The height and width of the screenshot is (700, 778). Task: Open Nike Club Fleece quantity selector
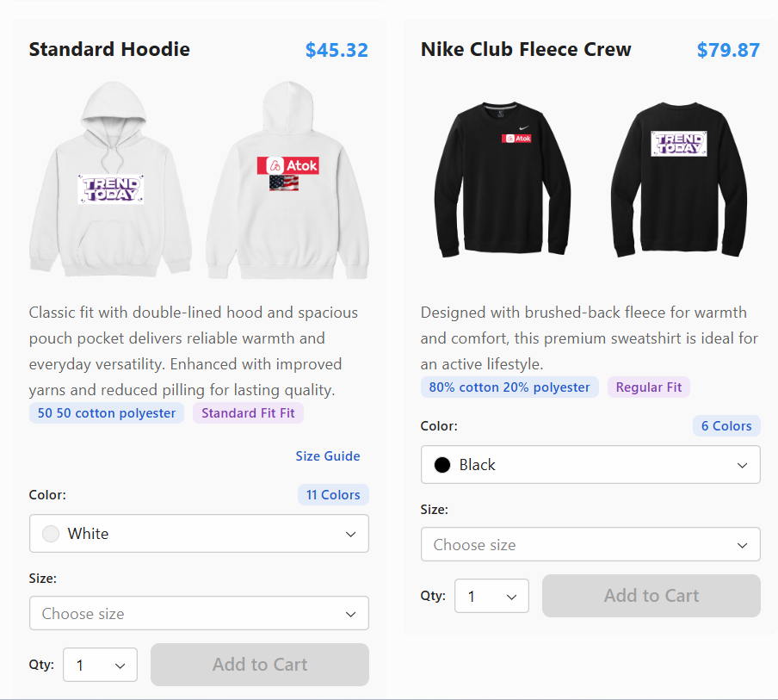click(491, 596)
